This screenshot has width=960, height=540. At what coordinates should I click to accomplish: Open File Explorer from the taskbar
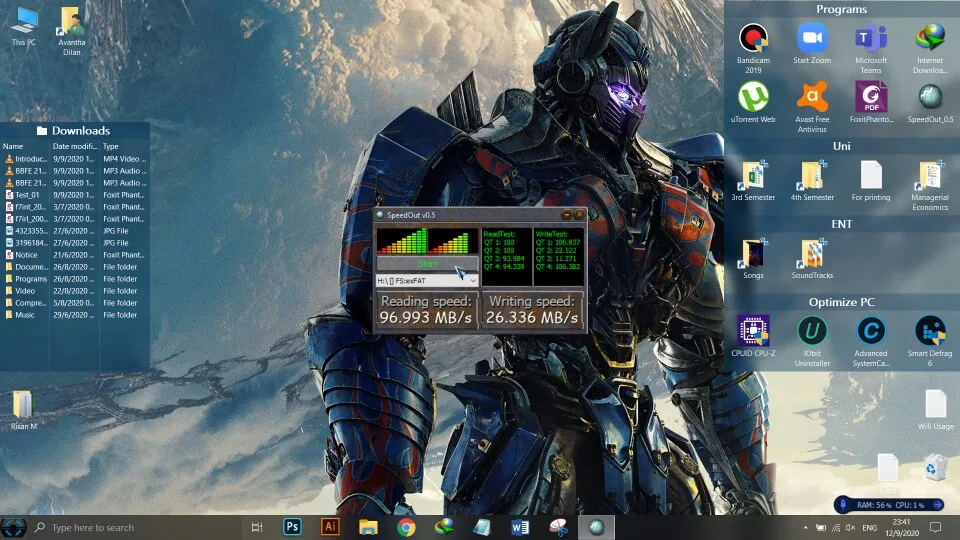[x=368, y=527]
